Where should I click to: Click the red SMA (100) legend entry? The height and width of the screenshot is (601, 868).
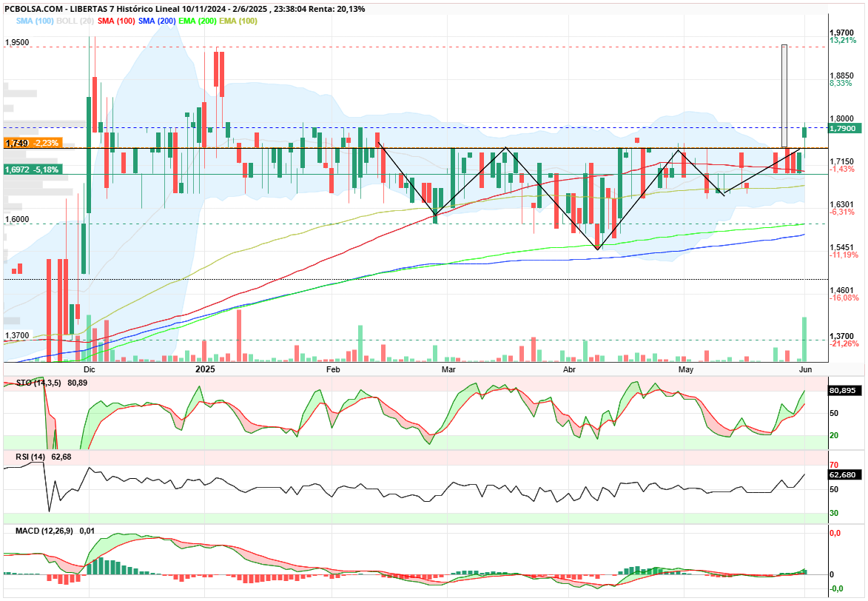click(x=116, y=21)
